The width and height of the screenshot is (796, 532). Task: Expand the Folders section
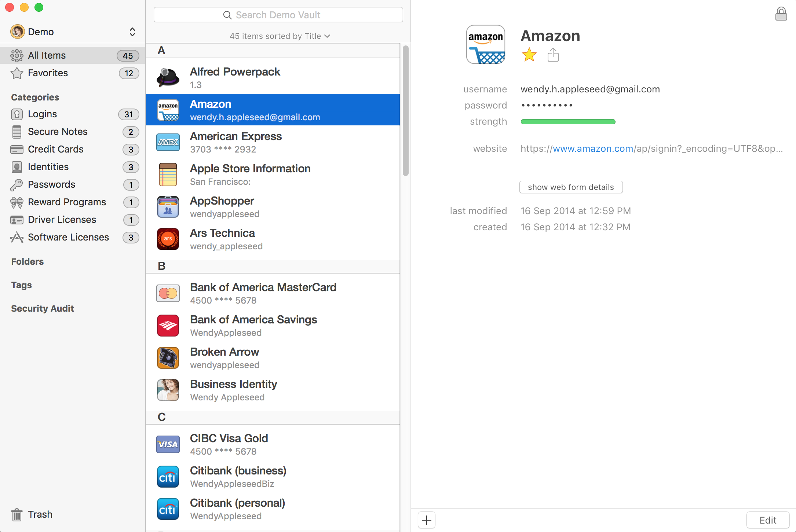[28, 261]
